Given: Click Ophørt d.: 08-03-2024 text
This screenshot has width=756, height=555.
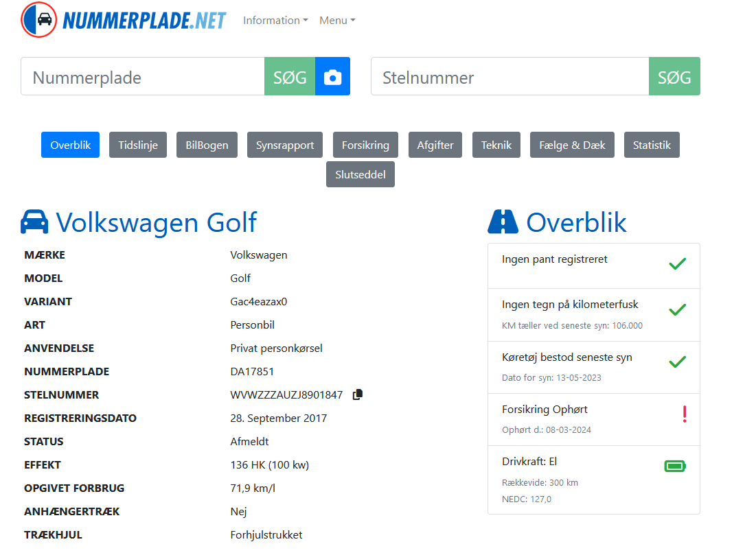Looking at the screenshot, I should point(547,429).
